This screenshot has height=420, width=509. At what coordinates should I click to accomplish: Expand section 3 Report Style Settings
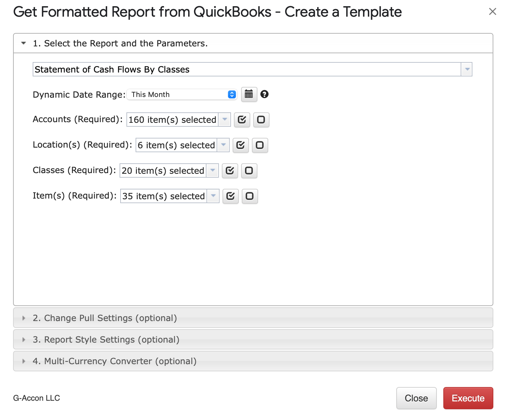tap(253, 339)
